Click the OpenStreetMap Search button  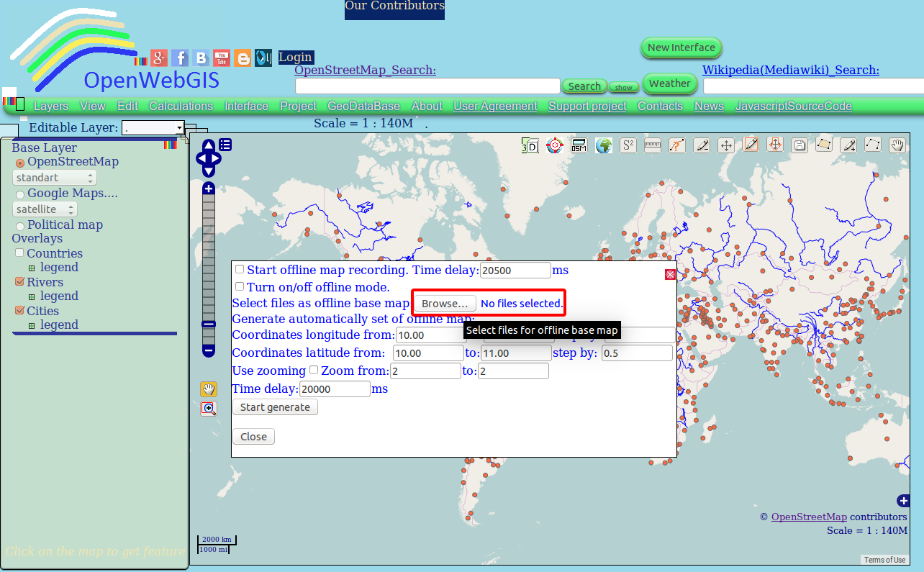(x=584, y=86)
